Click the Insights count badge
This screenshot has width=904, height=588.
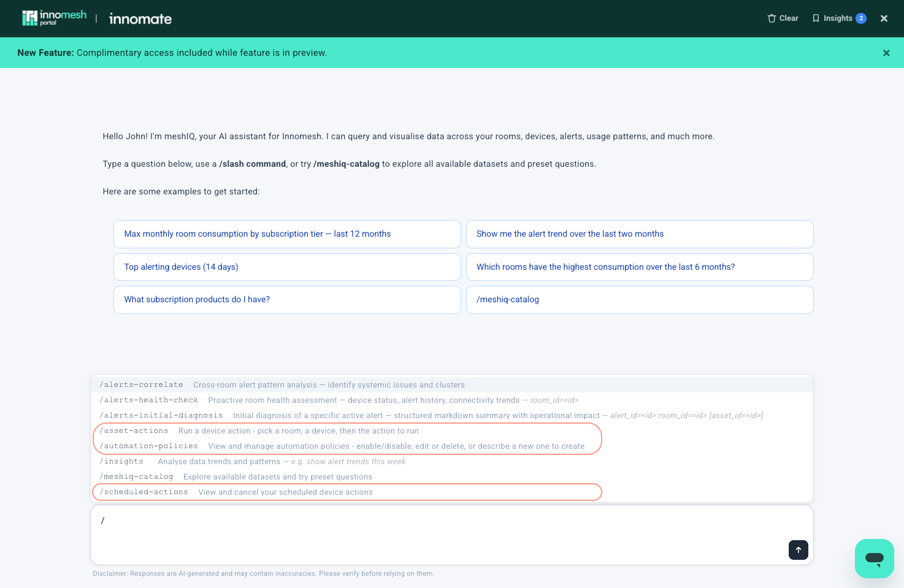[861, 18]
